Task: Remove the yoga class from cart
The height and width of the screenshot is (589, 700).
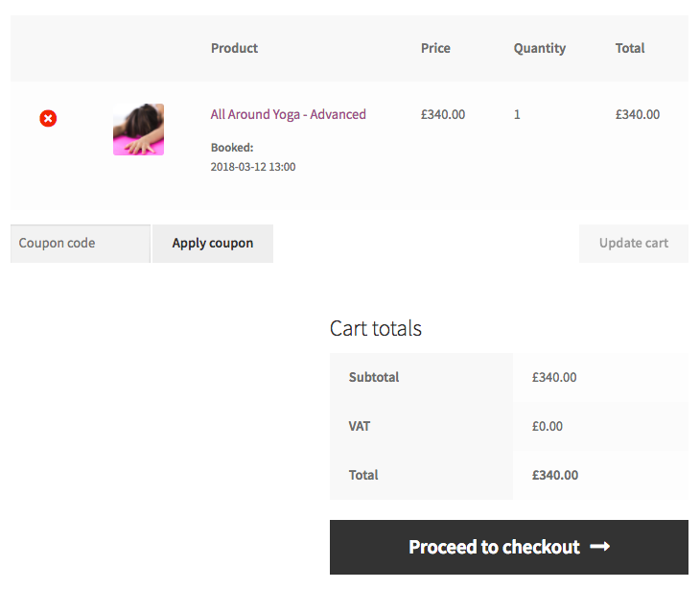Action: click(x=48, y=118)
